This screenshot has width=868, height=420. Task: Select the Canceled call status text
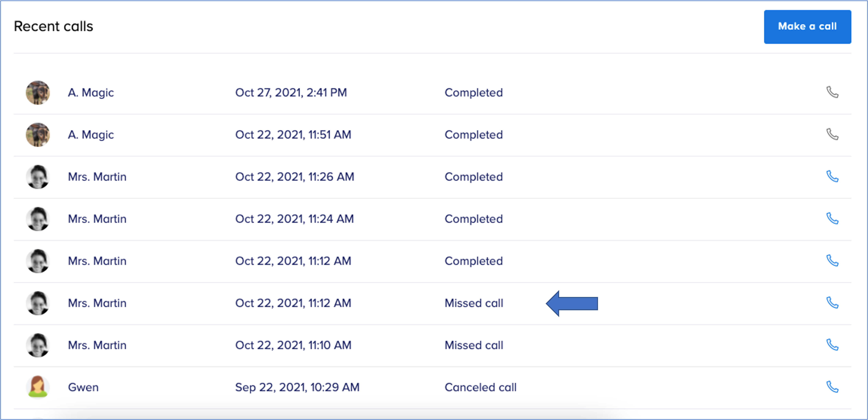coord(480,387)
